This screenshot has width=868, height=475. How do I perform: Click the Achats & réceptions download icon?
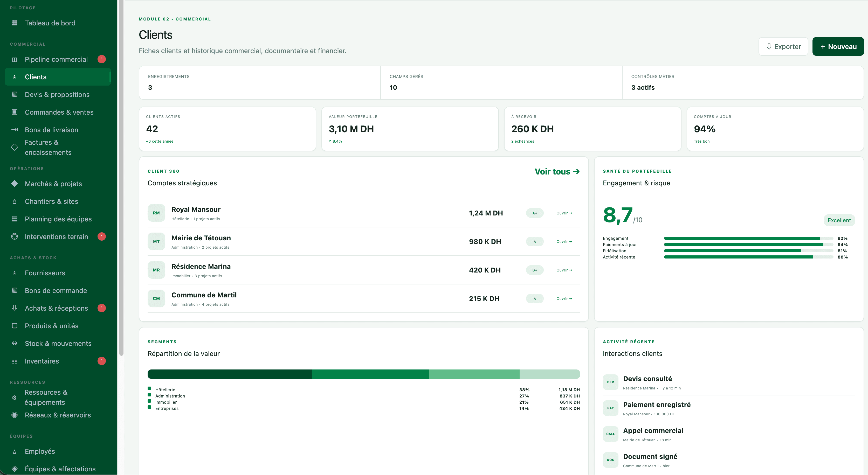click(x=15, y=308)
